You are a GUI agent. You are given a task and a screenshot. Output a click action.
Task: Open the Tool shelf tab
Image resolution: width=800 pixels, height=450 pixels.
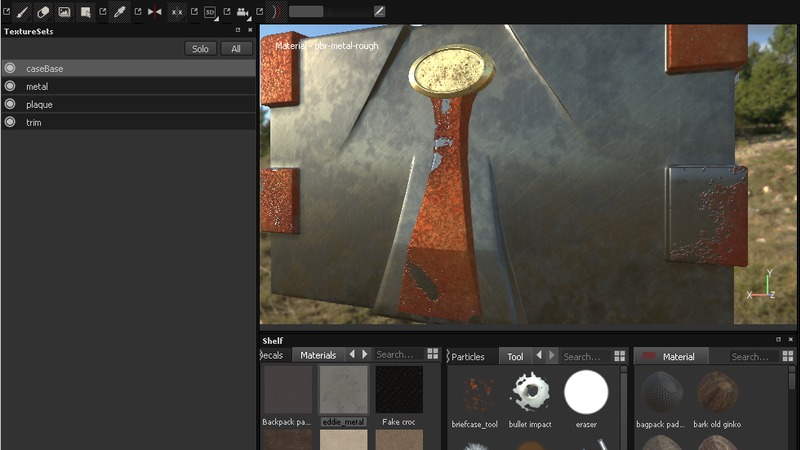pos(515,356)
